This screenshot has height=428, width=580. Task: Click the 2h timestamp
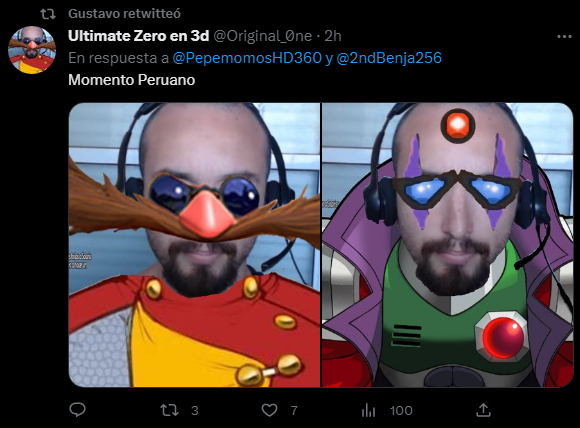[x=333, y=36]
